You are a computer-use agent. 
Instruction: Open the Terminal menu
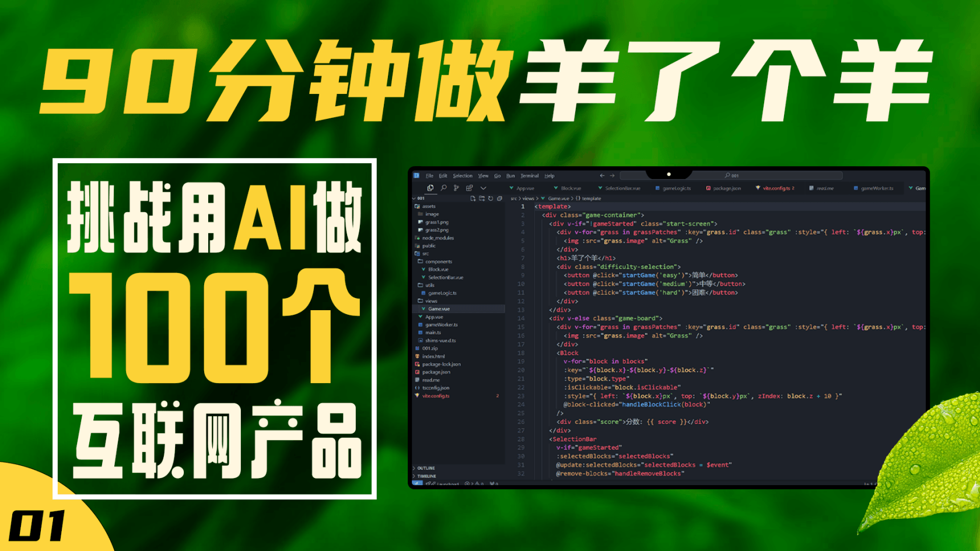pos(530,176)
